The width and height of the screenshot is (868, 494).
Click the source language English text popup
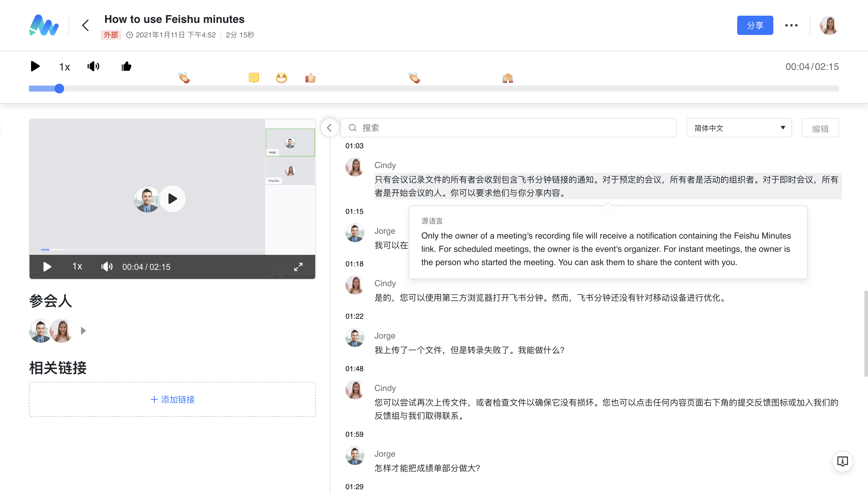(x=606, y=249)
